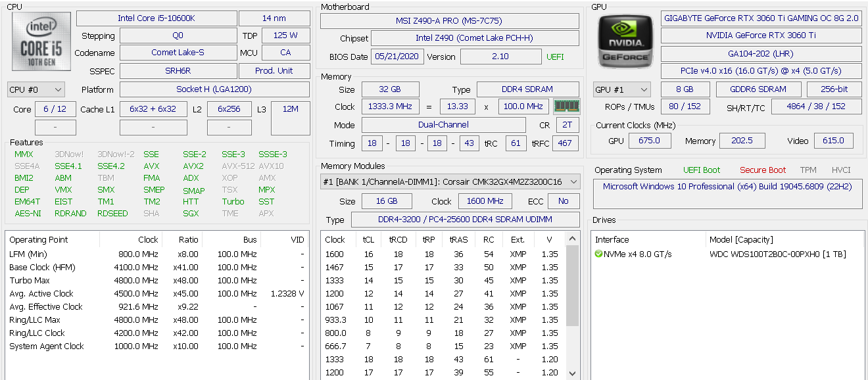Click the 2.10 BIOS version field

pos(500,57)
